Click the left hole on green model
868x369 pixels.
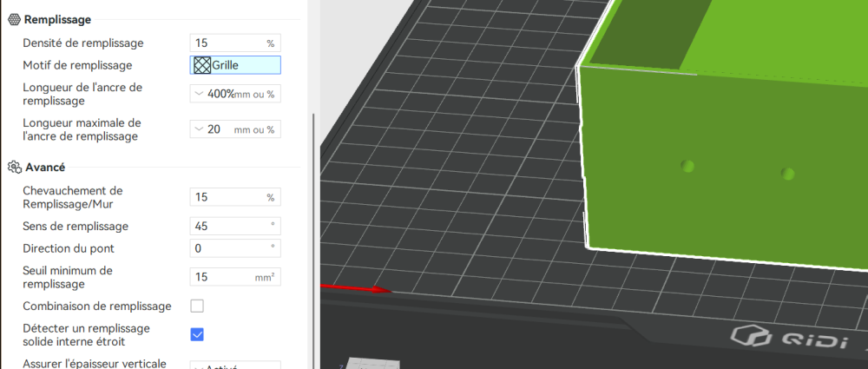pyautogui.click(x=687, y=165)
